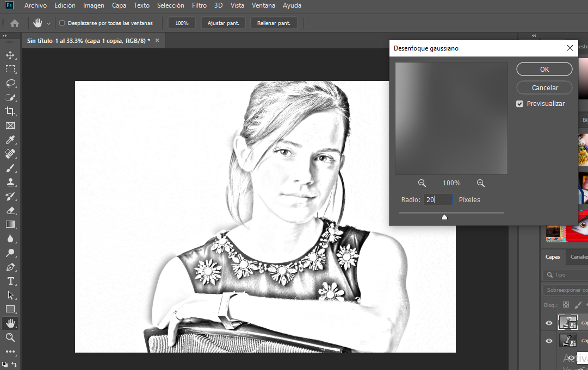Select the Type tool
This screenshot has width=588, height=370.
click(10, 281)
